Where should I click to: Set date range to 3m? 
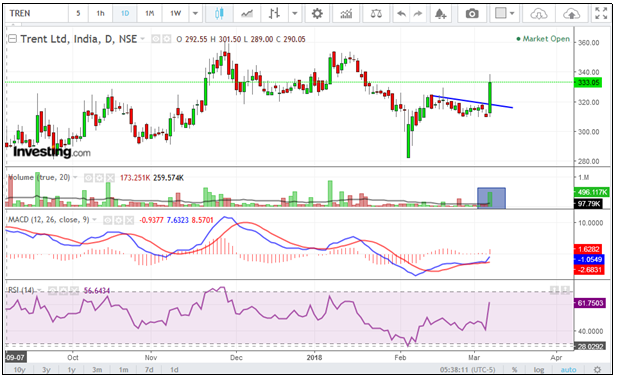[x=97, y=370]
